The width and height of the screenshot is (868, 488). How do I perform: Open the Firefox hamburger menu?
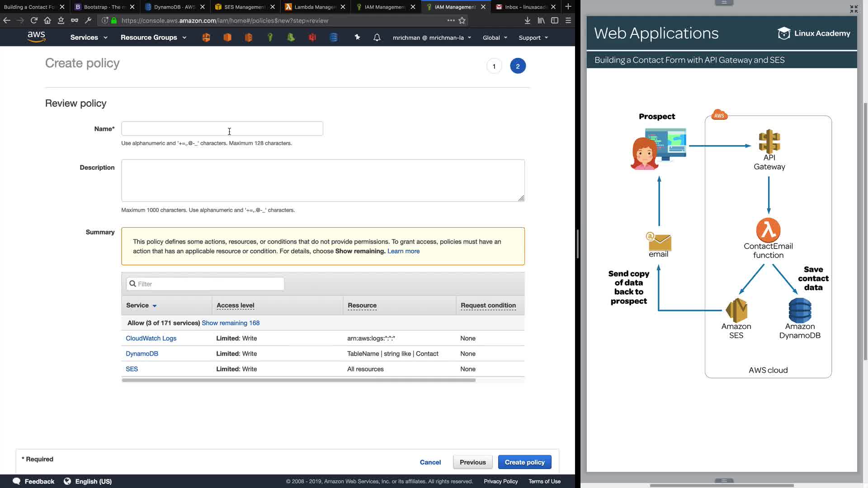(568, 20)
